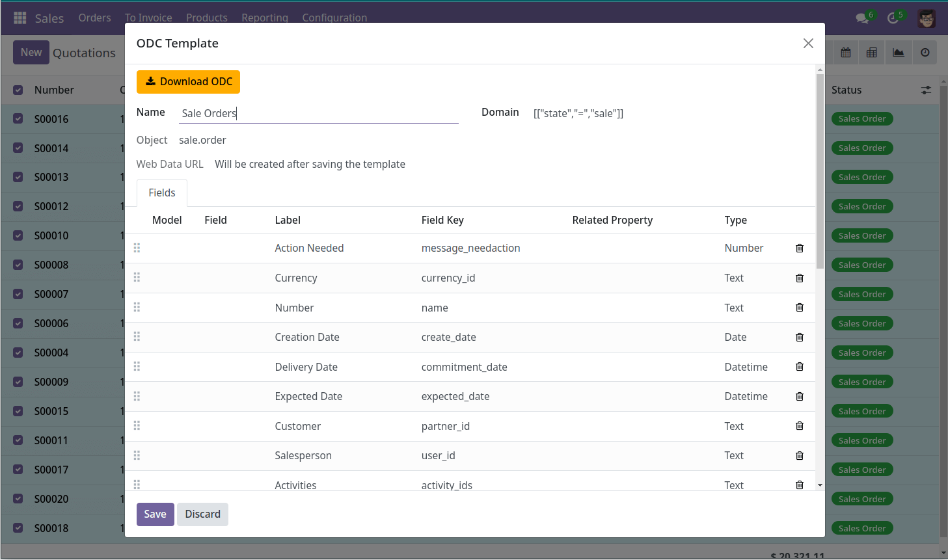Uncheck the S00008 row checkbox
948x560 pixels.
(18, 265)
